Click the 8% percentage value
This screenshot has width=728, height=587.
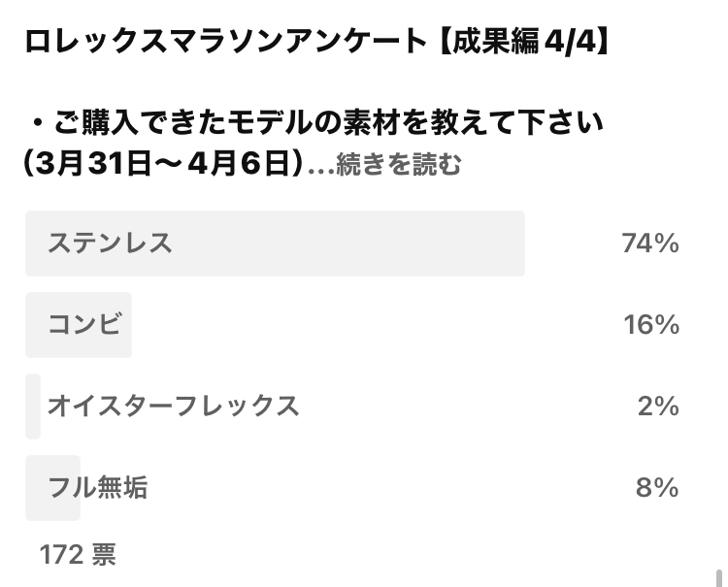coord(657,488)
